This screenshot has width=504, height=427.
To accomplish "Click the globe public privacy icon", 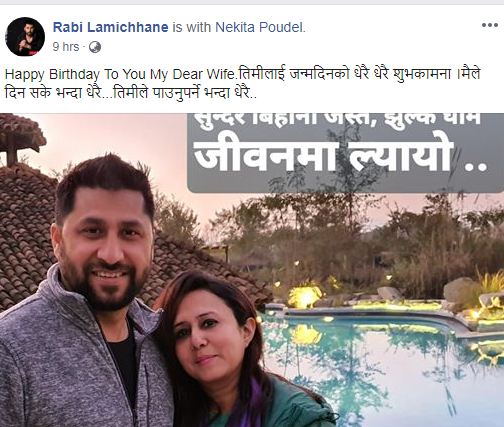I will click(x=95, y=47).
